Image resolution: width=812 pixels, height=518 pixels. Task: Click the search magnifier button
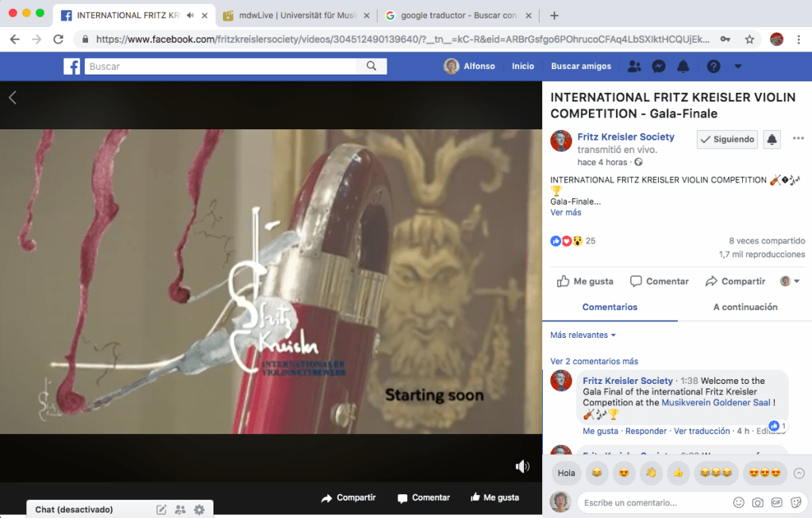[371, 67]
